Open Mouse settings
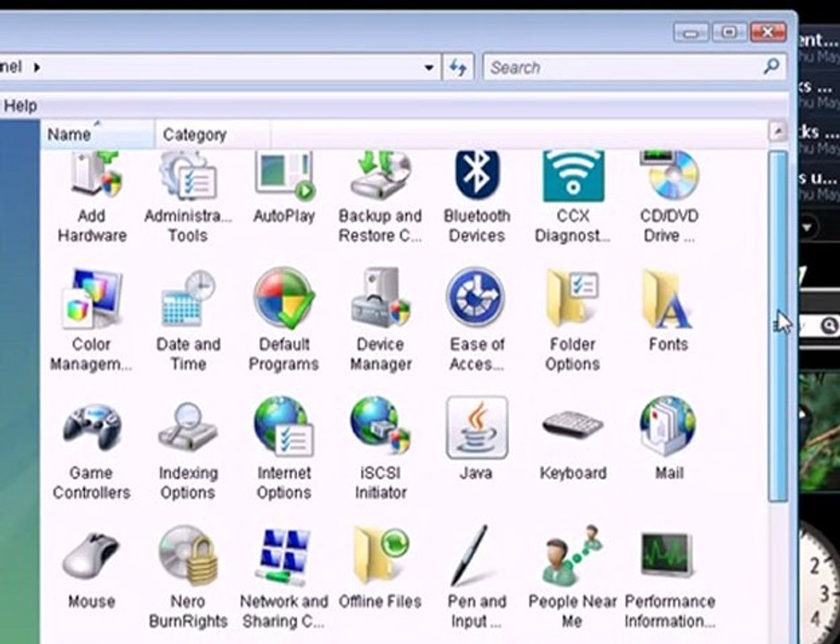Viewport: 840px width, 644px height. pos(91,571)
